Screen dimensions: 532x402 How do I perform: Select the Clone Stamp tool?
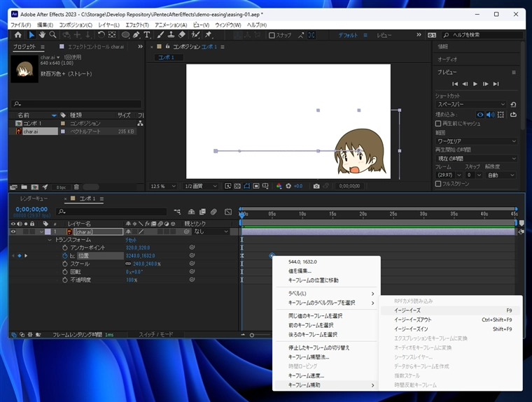(171, 35)
